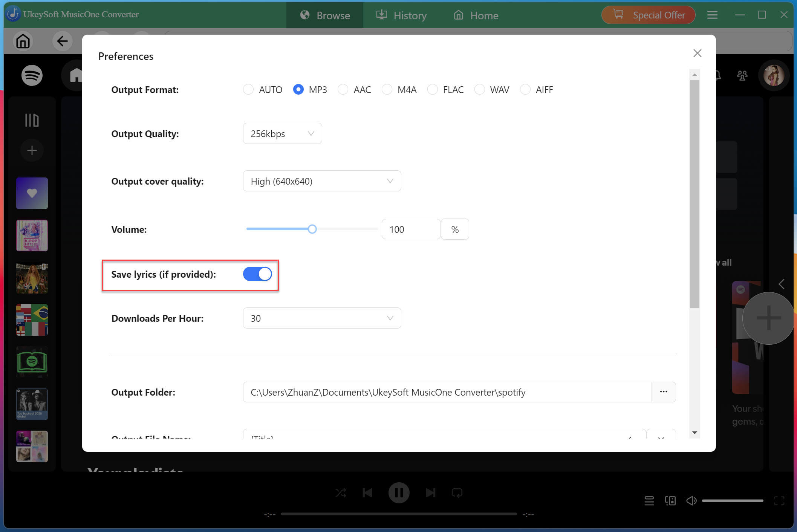Enter full screen mode in player
The width and height of the screenshot is (797, 532).
(779, 501)
